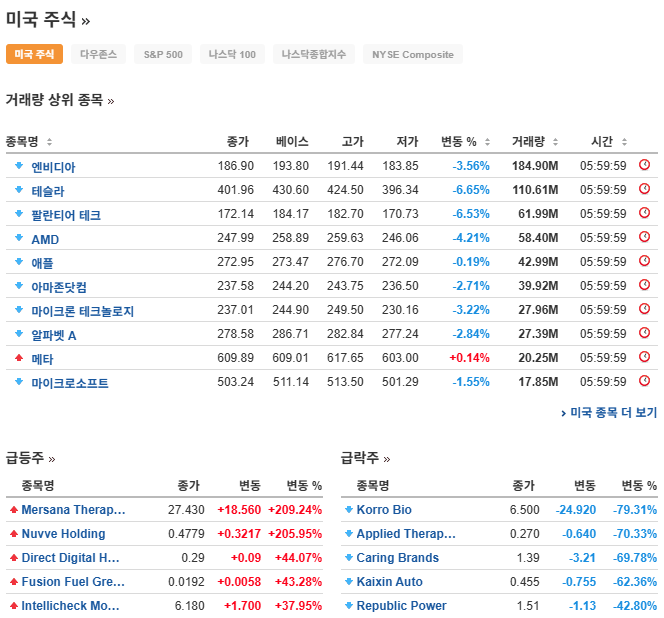
Task: Click the red up arrow beside 메타
Action: (19, 357)
